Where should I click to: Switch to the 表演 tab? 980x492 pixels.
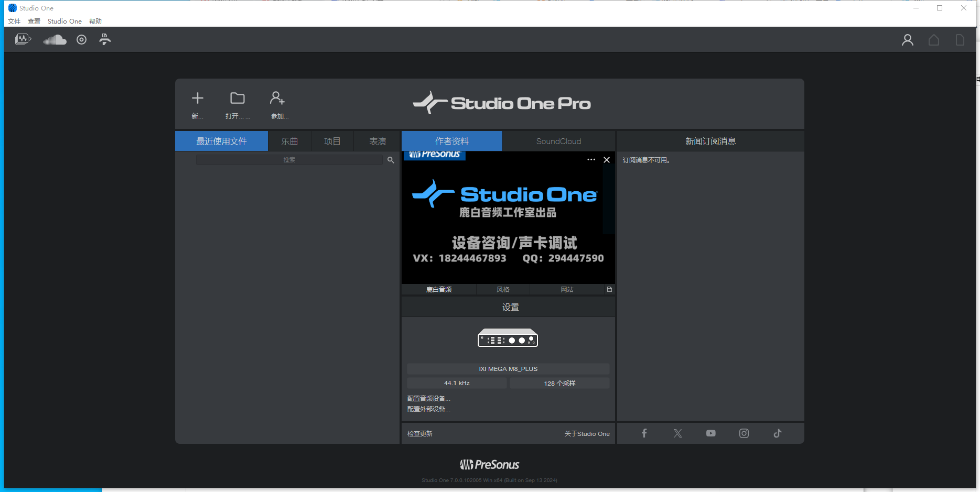(377, 141)
